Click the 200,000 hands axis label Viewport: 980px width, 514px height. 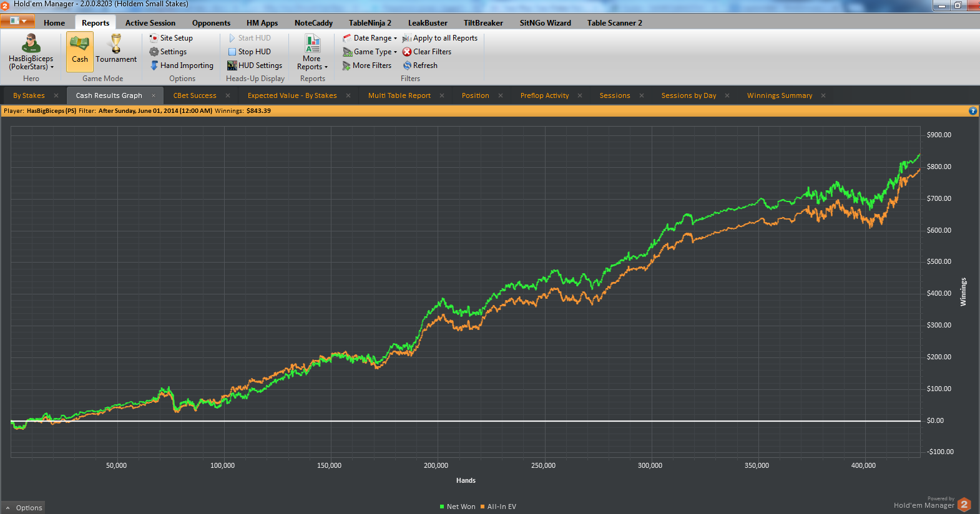[x=436, y=465]
